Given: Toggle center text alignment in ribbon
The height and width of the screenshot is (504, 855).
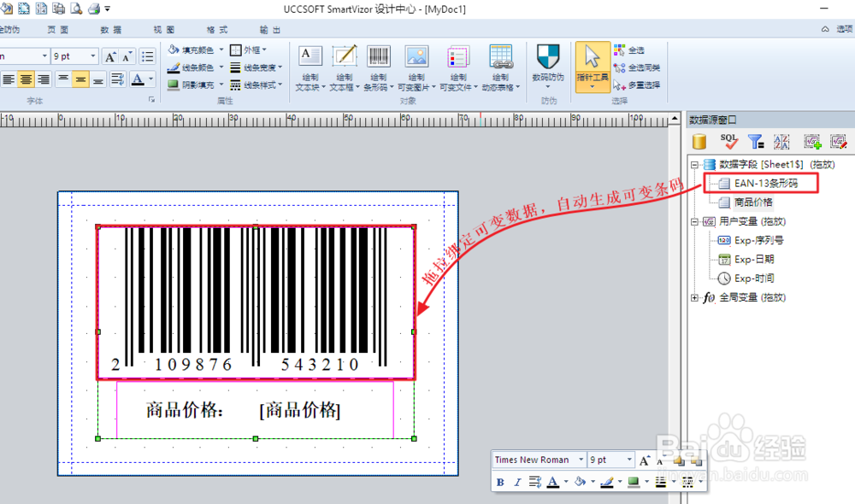Looking at the screenshot, I should (x=26, y=79).
